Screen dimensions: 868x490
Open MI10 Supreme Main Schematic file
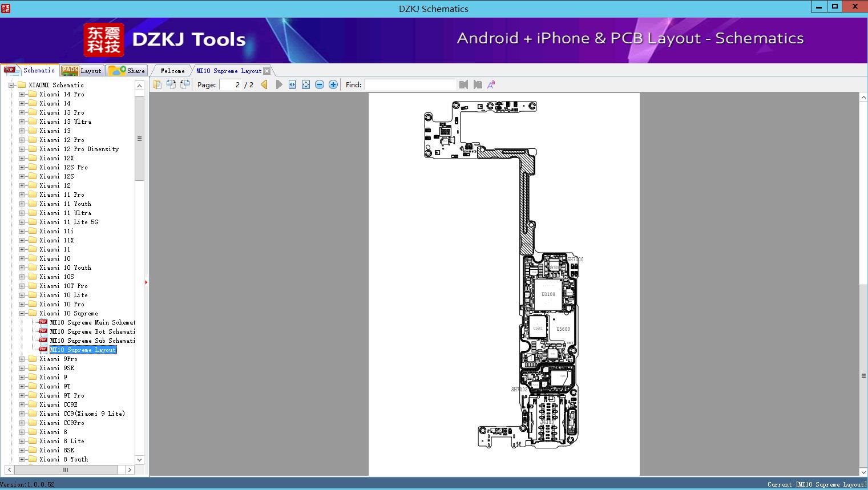(92, 322)
